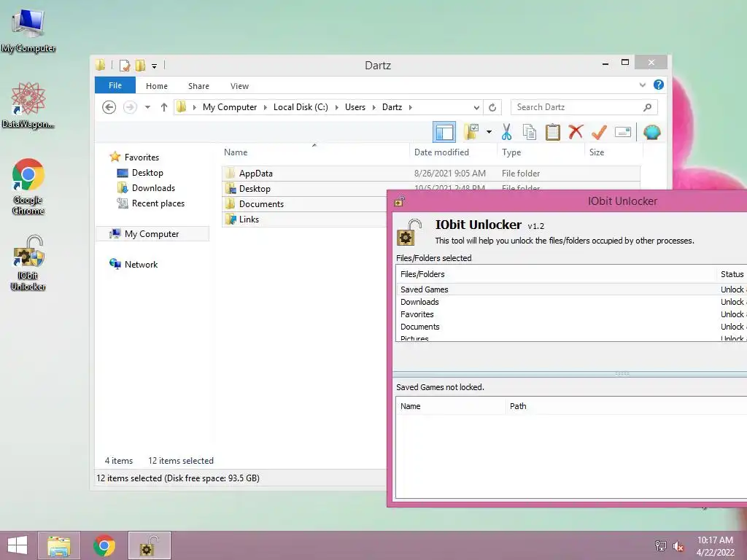Image resolution: width=747 pixels, height=560 pixels.
Task: Open the address bar history dropdown
Action: coord(476,108)
